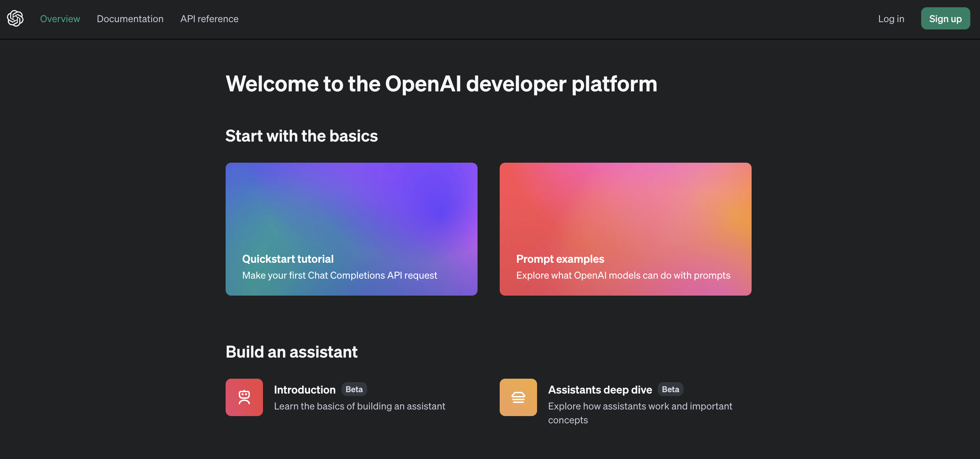This screenshot has width=980, height=459.
Task: Click 'Explore how assistants work and important concepts'
Action: pos(639,413)
